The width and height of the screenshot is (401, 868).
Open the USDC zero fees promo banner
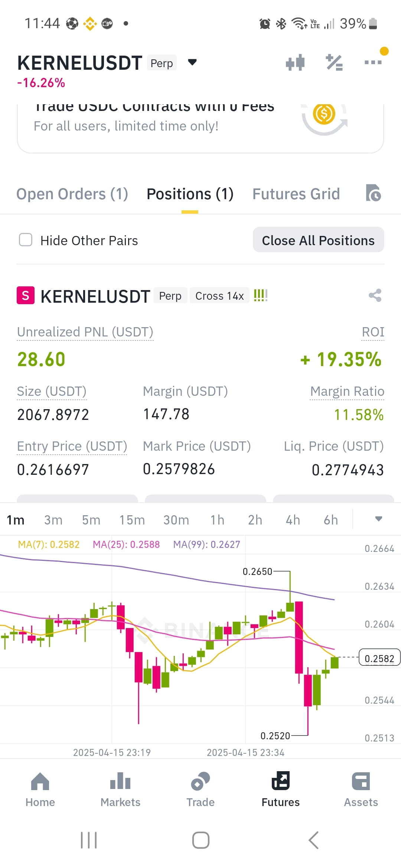pos(200,128)
